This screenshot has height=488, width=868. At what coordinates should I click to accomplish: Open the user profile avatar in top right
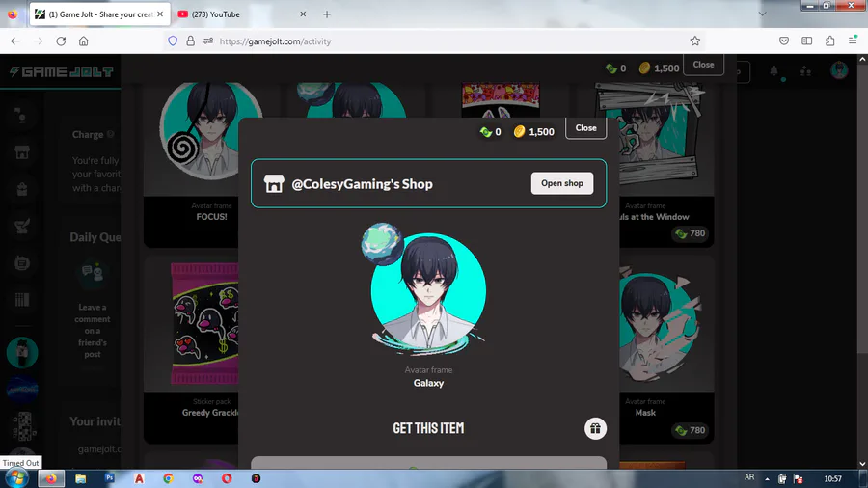[839, 70]
